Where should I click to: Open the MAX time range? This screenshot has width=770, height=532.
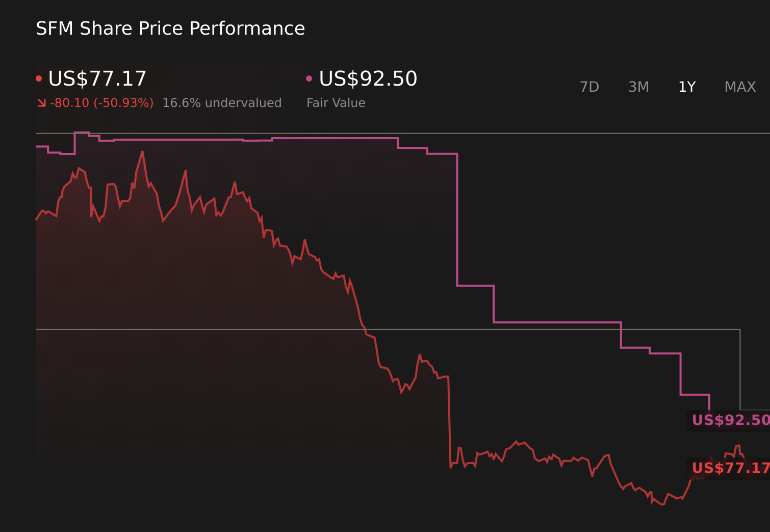(739, 87)
